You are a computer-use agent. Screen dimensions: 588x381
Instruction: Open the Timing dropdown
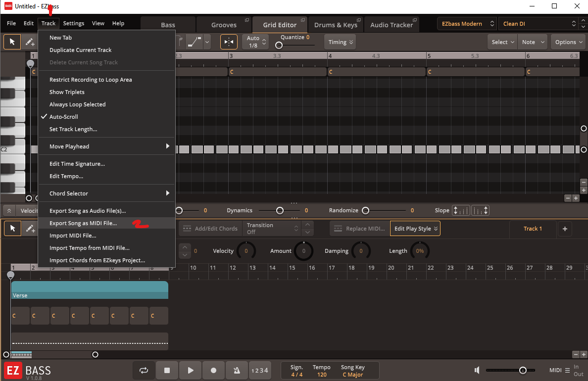click(341, 42)
